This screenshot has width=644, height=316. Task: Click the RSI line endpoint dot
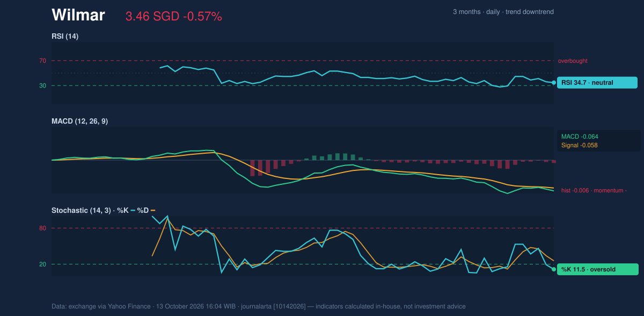[x=554, y=83]
